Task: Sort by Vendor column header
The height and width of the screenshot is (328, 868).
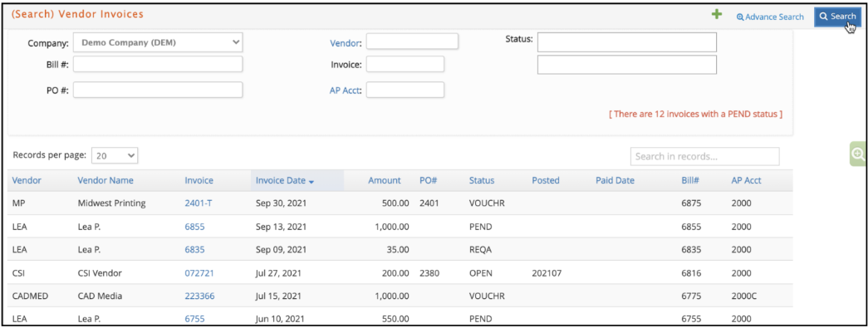Action: (27, 180)
